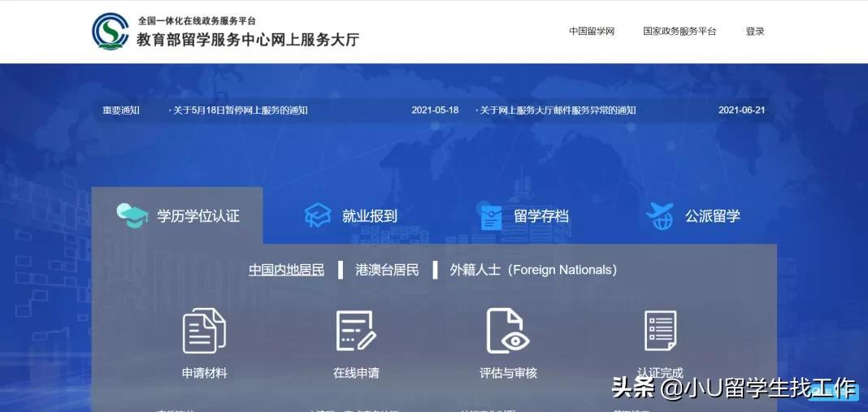Open the notice about 5月18日暂停网上服务
Screen dimensions: 868x412
(x=240, y=111)
